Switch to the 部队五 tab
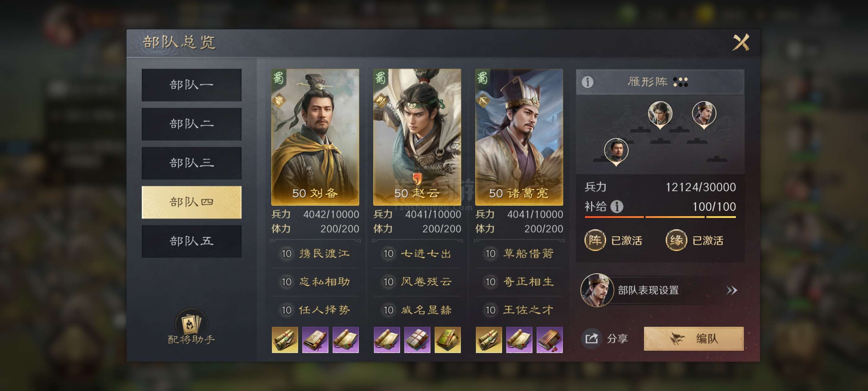The image size is (868, 391). pos(191,241)
